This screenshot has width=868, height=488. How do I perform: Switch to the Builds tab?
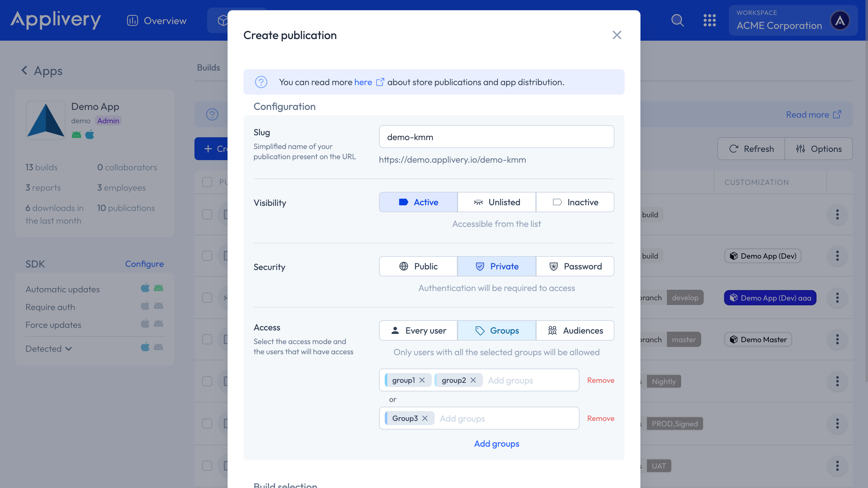[208, 67]
